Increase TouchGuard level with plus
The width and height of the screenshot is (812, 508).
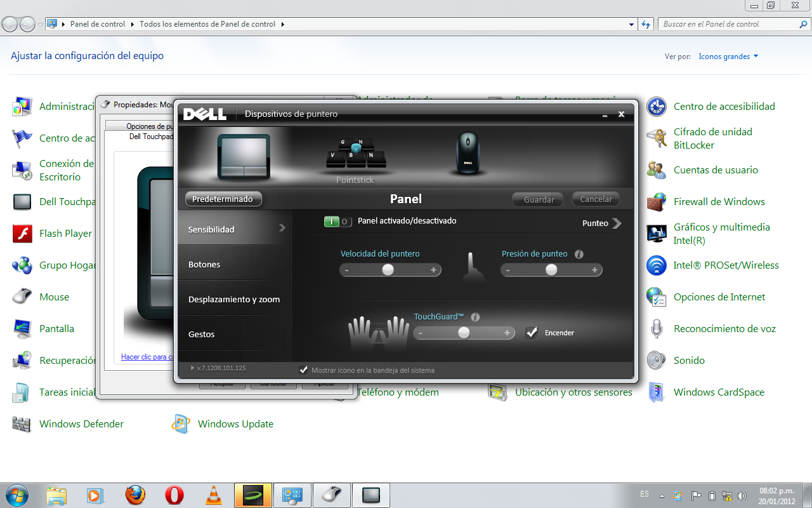click(507, 333)
